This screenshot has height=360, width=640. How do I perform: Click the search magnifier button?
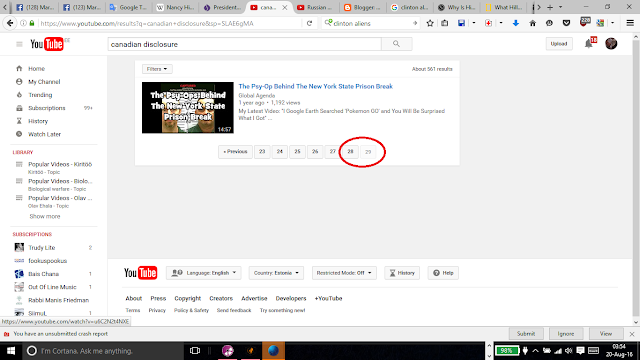pos(396,44)
